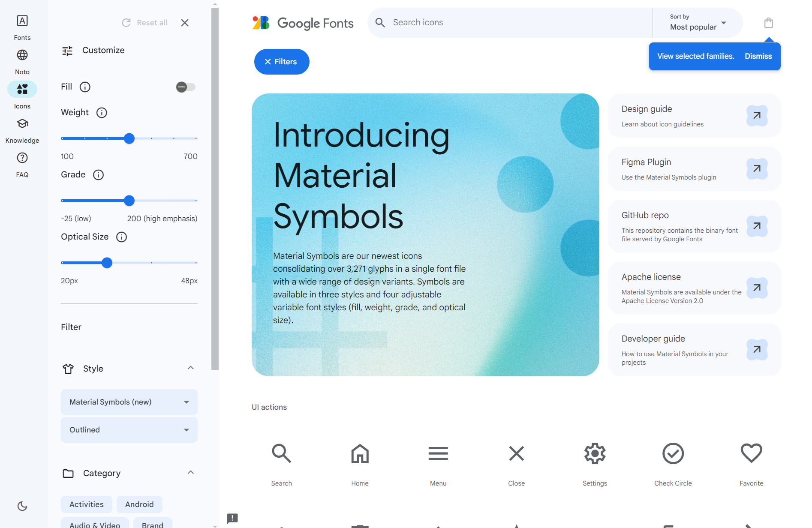Open the Apache license card
812x528 pixels.
coord(695,288)
